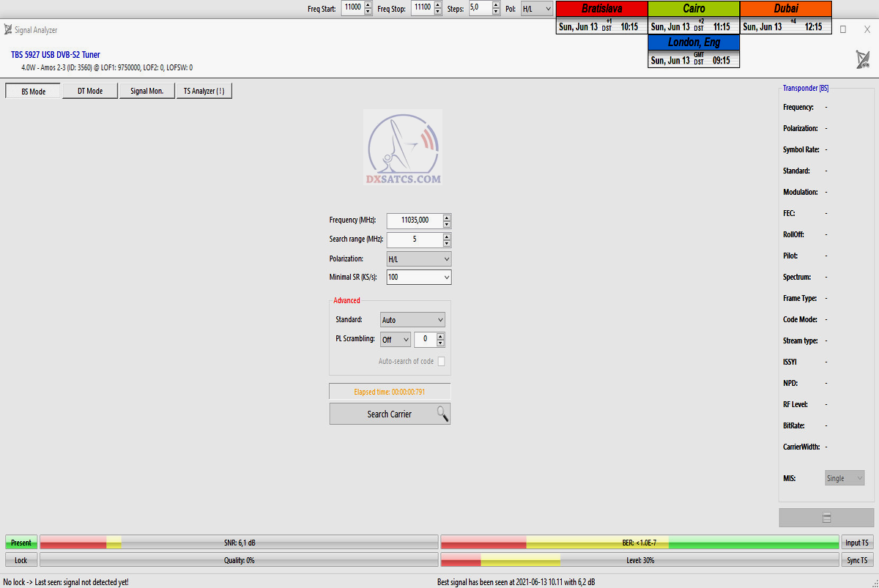Image resolution: width=879 pixels, height=588 pixels.
Task: Decrease the PL Scrambling code with down arrow
Action: [441, 343]
